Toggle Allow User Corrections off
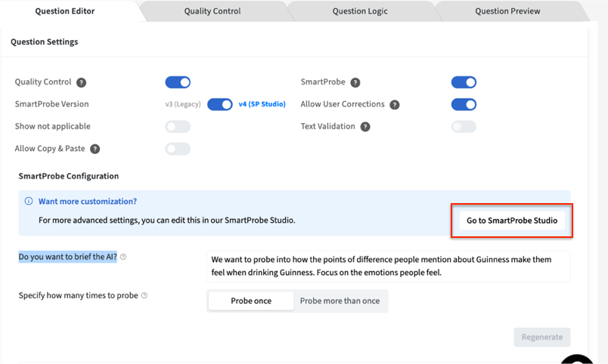This screenshot has height=364, width=608. [x=464, y=104]
